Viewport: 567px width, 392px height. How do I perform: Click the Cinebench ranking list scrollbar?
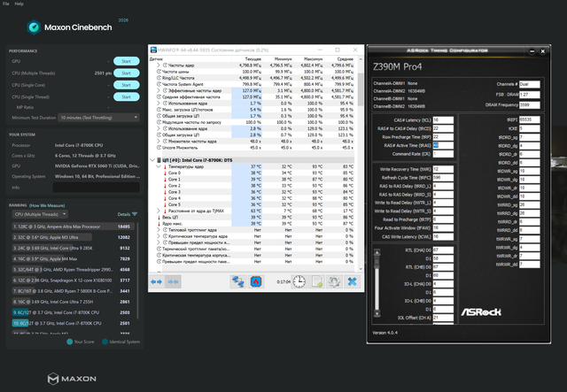(x=137, y=271)
